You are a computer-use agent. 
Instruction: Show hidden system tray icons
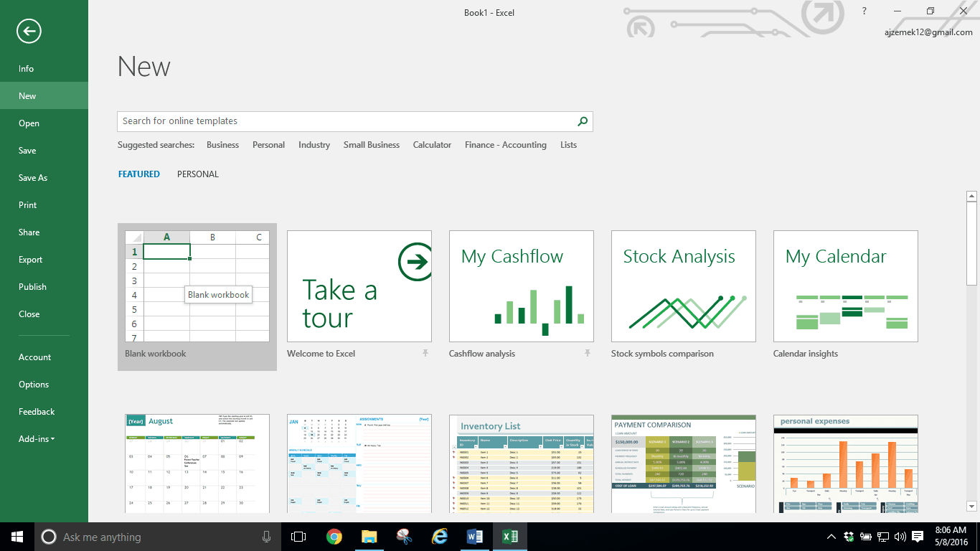[x=831, y=537]
